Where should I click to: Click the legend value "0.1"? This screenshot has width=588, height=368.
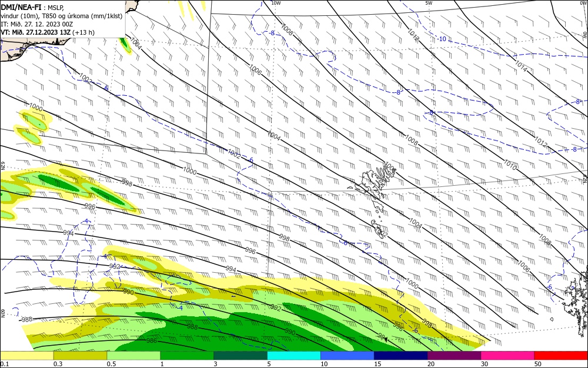pos(5,364)
